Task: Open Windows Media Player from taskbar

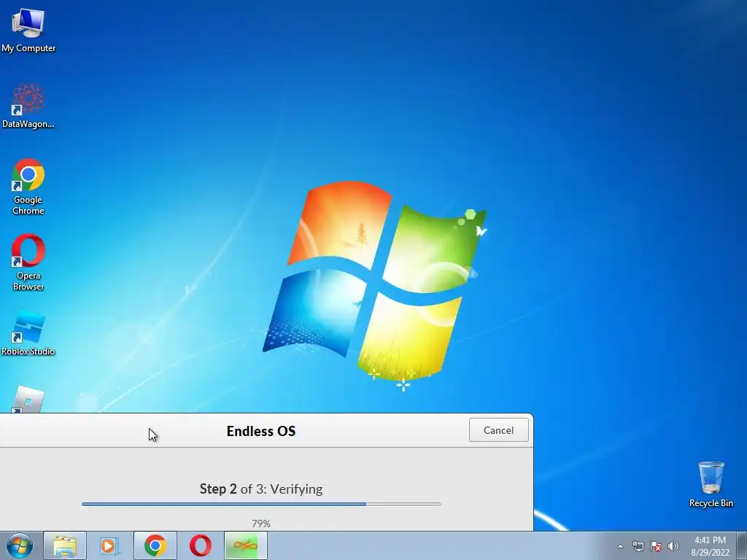Action: point(109,545)
